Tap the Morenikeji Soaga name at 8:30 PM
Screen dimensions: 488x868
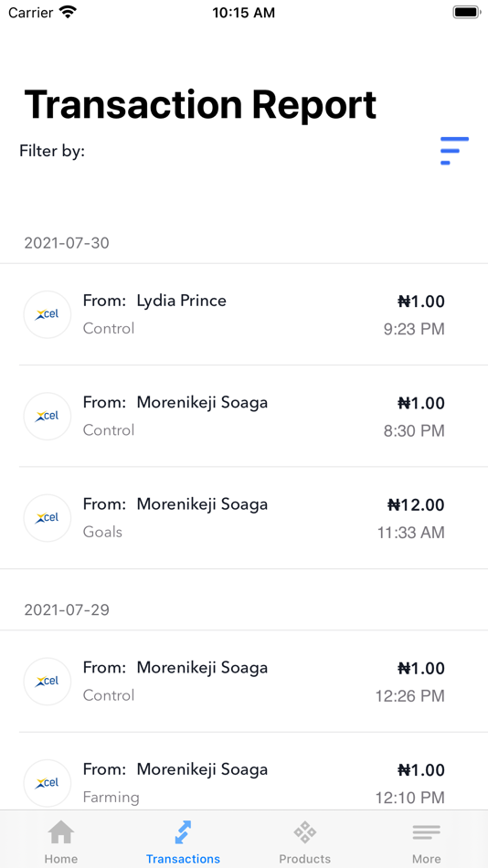click(202, 402)
